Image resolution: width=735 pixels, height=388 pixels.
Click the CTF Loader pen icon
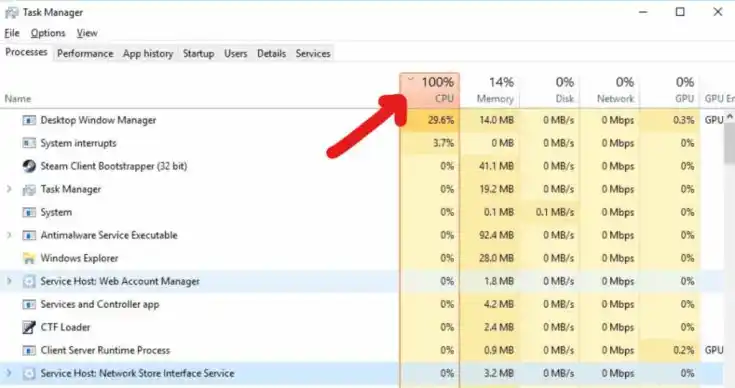tap(29, 327)
